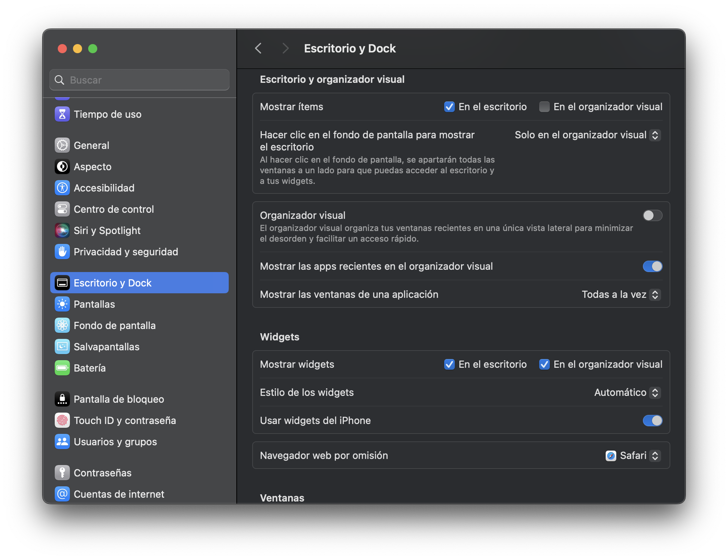Open the Contraseñas key icon
728x560 pixels.
click(x=62, y=473)
